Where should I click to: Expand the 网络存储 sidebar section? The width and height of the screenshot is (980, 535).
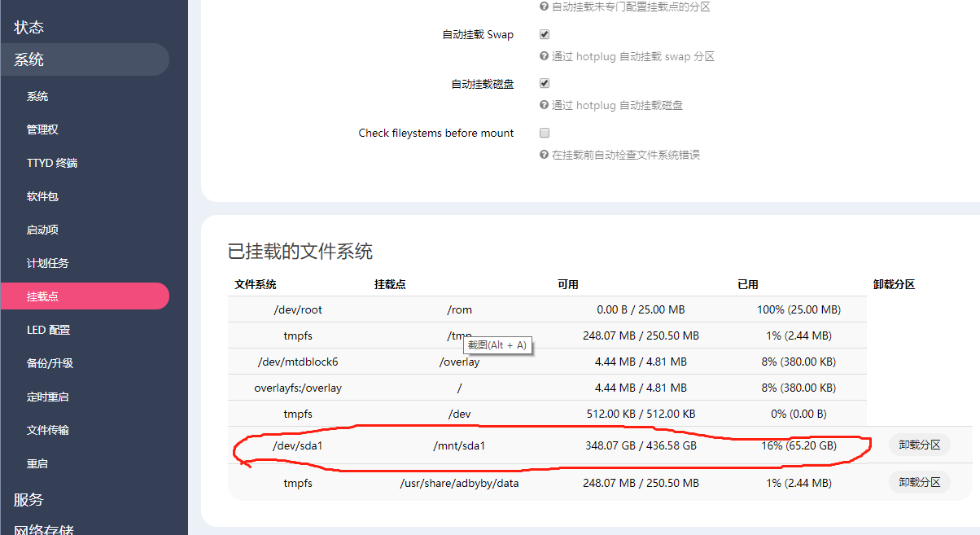[44, 529]
